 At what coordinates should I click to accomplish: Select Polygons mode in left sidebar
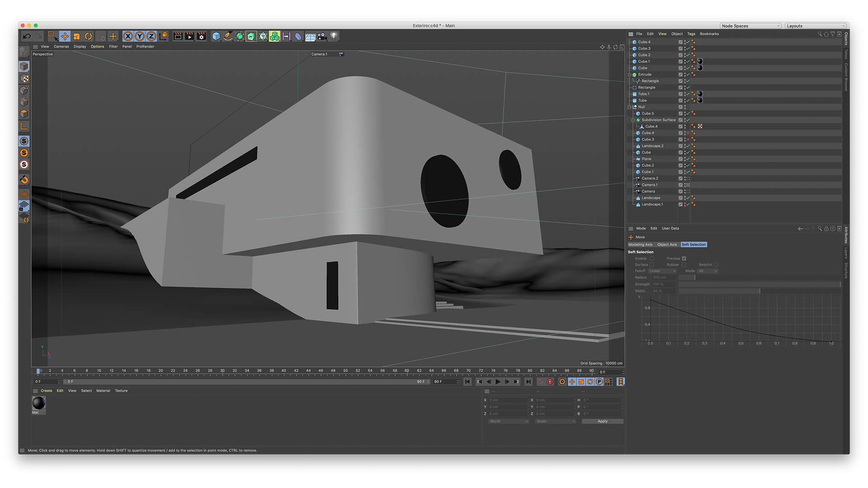coord(24,114)
